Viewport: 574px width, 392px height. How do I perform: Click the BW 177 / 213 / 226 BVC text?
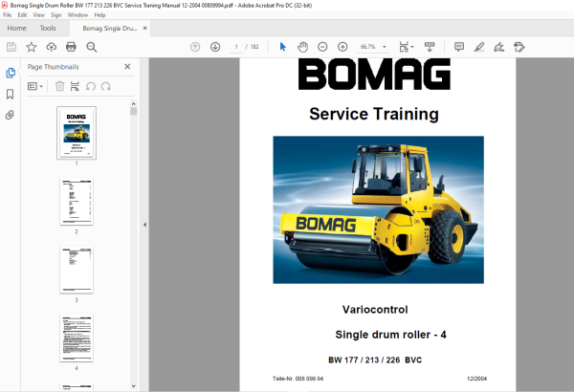[375, 360]
